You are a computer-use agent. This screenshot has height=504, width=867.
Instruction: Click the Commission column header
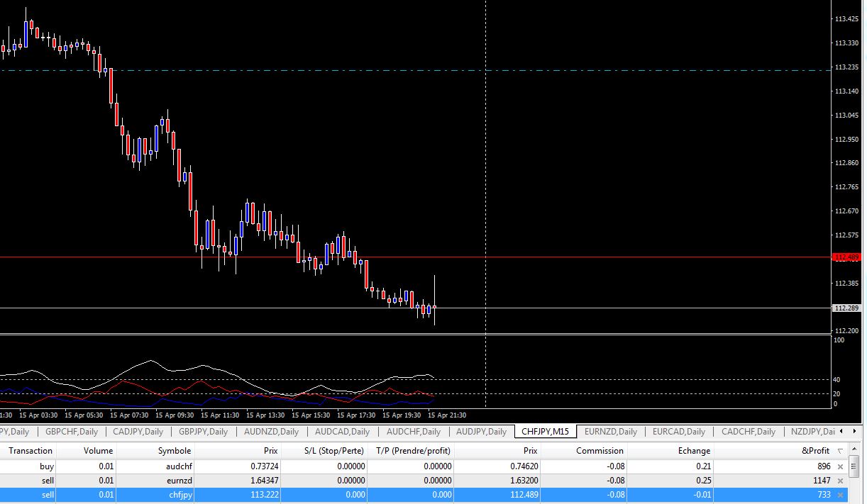point(600,451)
